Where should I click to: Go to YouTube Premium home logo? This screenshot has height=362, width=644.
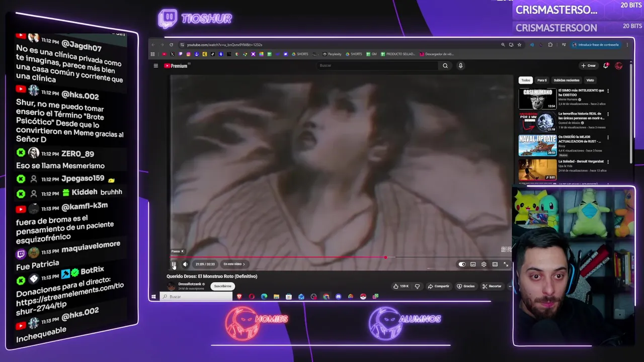[176, 66]
